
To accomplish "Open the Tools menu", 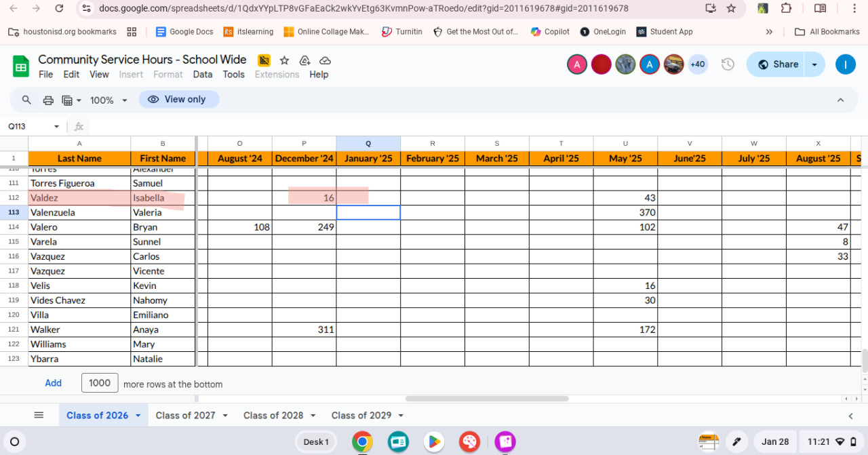I will click(233, 75).
